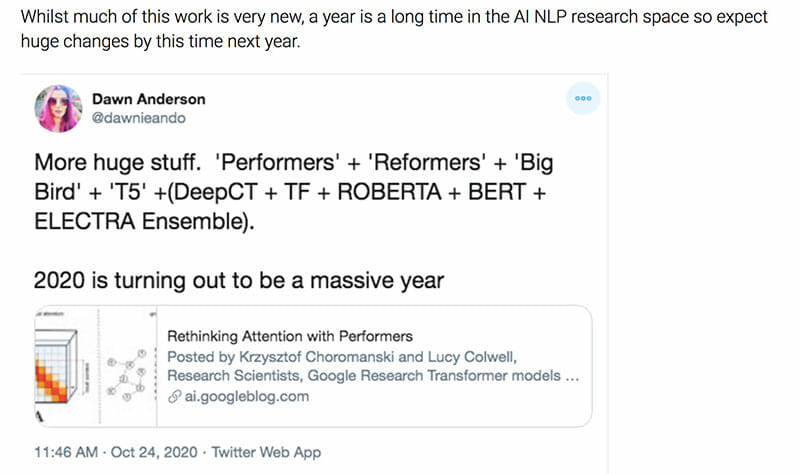Click the "ELECTRA Ensemble" line of the tweet
The width and height of the screenshot is (800, 474).
pyautogui.click(x=144, y=221)
